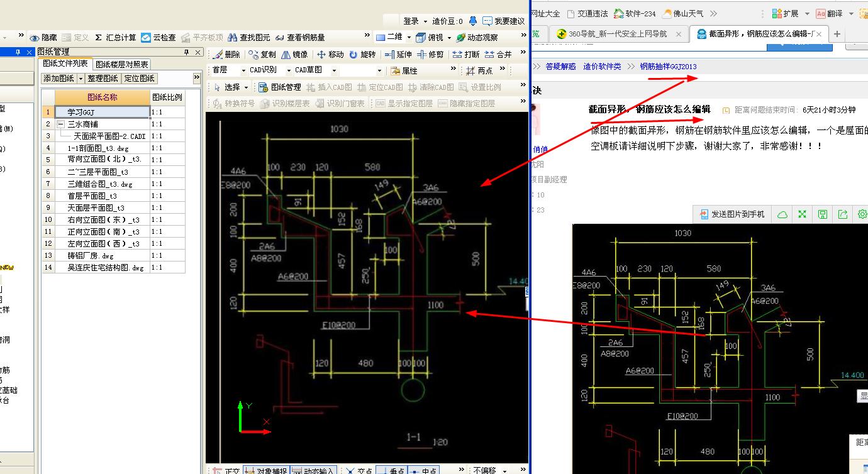The image size is (868, 474).
Task: Select drawing 三维组合图_t3.dwg
Action: (102, 184)
